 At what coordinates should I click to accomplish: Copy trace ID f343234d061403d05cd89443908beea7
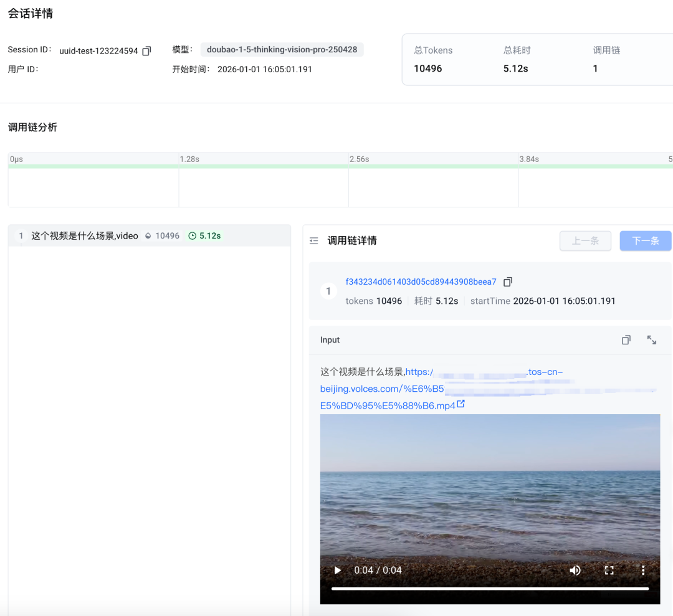pos(508,282)
